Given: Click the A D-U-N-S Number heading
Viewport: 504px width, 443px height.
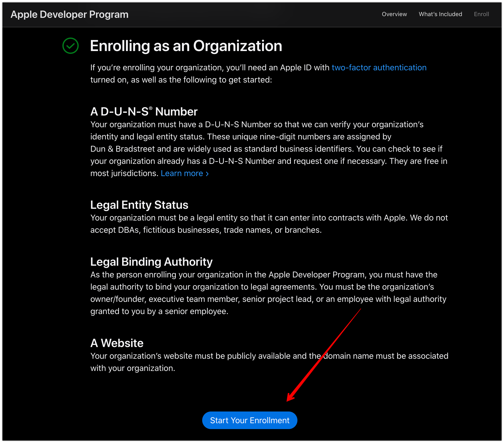Looking at the screenshot, I should coord(144,112).
